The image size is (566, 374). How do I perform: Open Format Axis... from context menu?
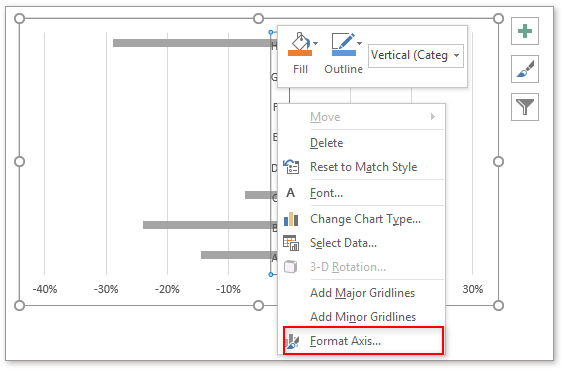363,341
